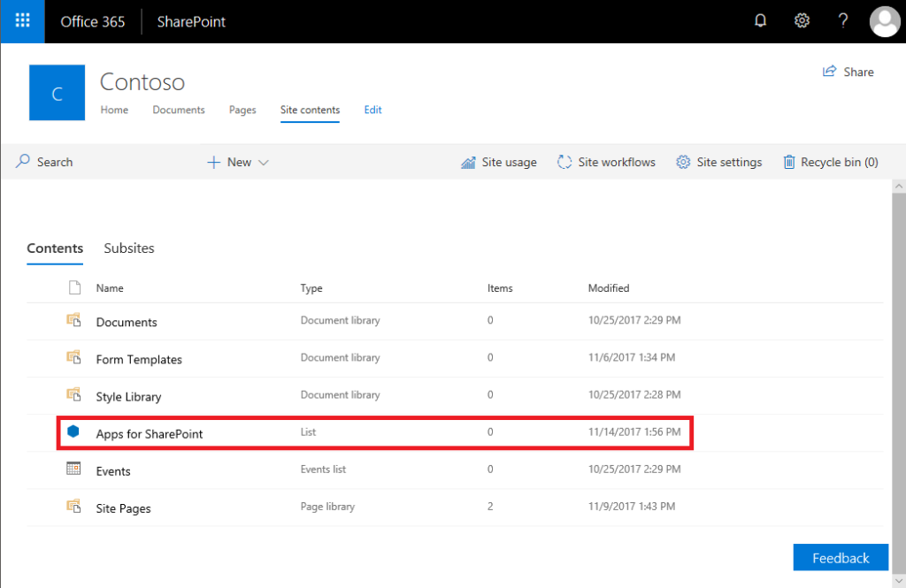This screenshot has height=588, width=906.
Task: Click the Form Templates library icon
Action: pos(73,357)
